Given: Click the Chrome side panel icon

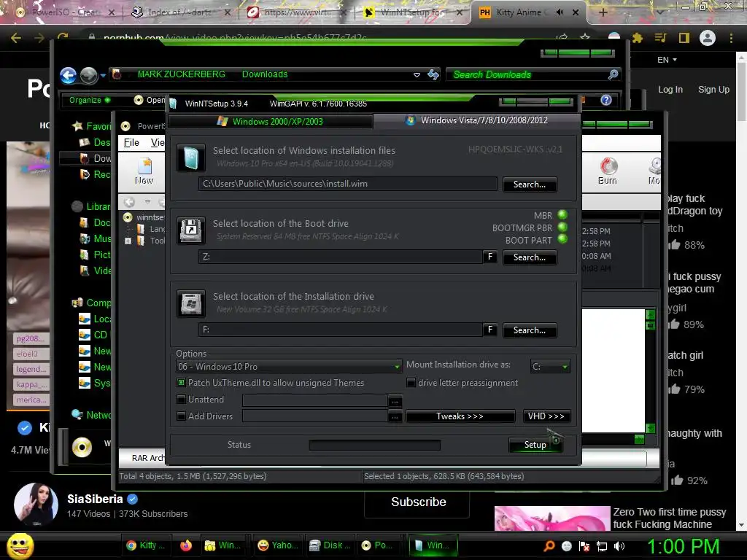Looking at the screenshot, I should point(684,38).
